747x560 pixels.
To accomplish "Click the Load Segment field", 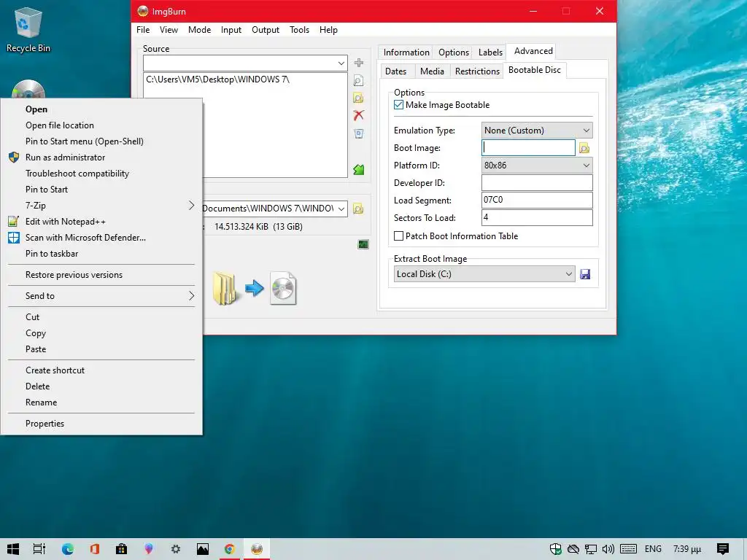I will [x=537, y=200].
